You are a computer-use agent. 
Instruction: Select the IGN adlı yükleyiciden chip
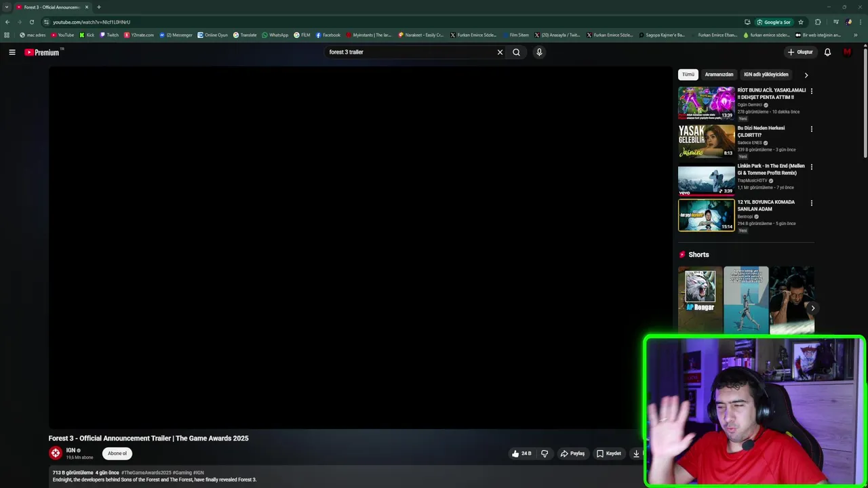click(x=766, y=75)
